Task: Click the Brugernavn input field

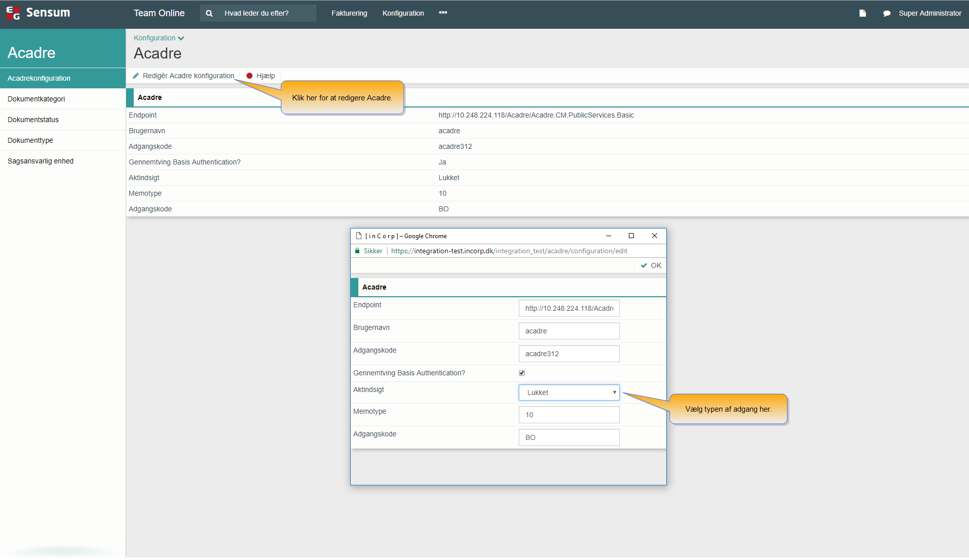Action: tap(569, 331)
